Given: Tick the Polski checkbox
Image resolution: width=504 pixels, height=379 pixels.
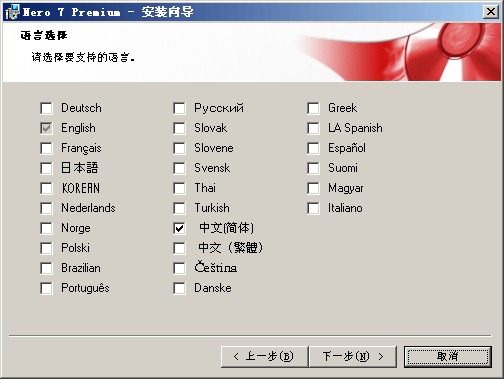Looking at the screenshot, I should coord(46,248).
